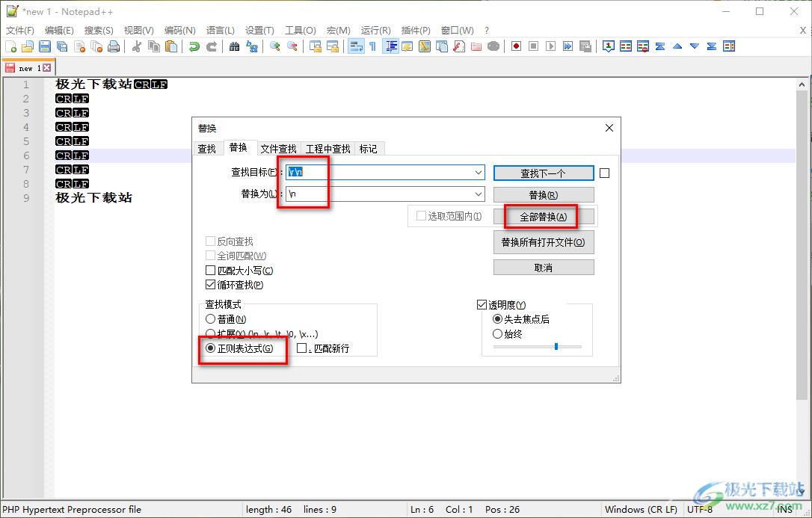Open Find with the binoculars icon

tap(235, 46)
